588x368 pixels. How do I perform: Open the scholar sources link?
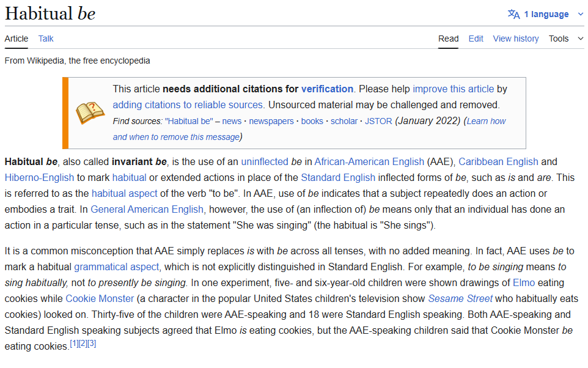pyautogui.click(x=344, y=121)
